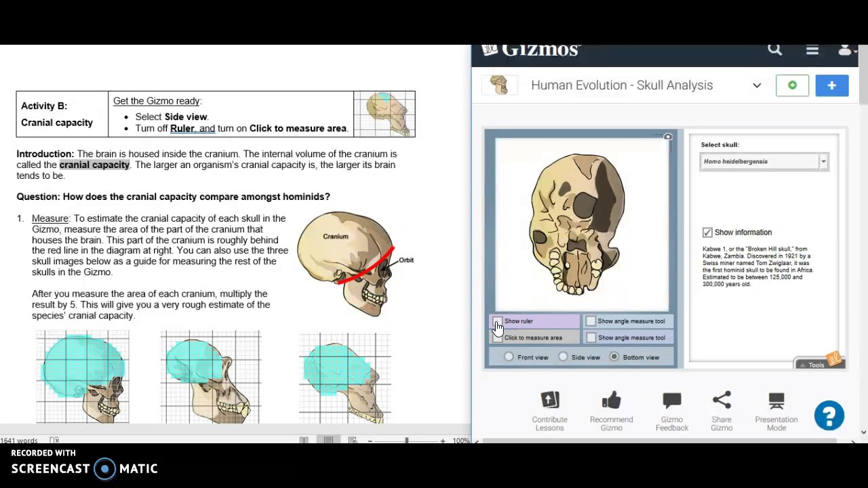Enter Presentation Mode
The width and height of the screenshot is (868, 488).
coord(776,411)
